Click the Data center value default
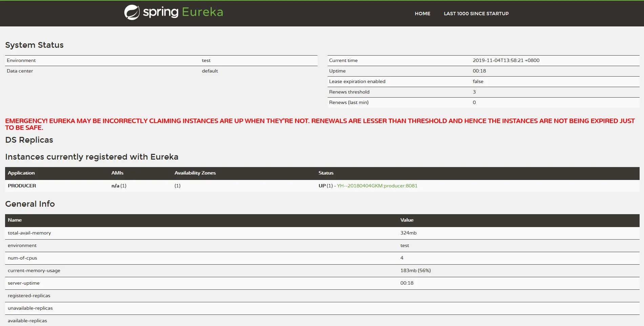The width and height of the screenshot is (644, 326). (210, 71)
